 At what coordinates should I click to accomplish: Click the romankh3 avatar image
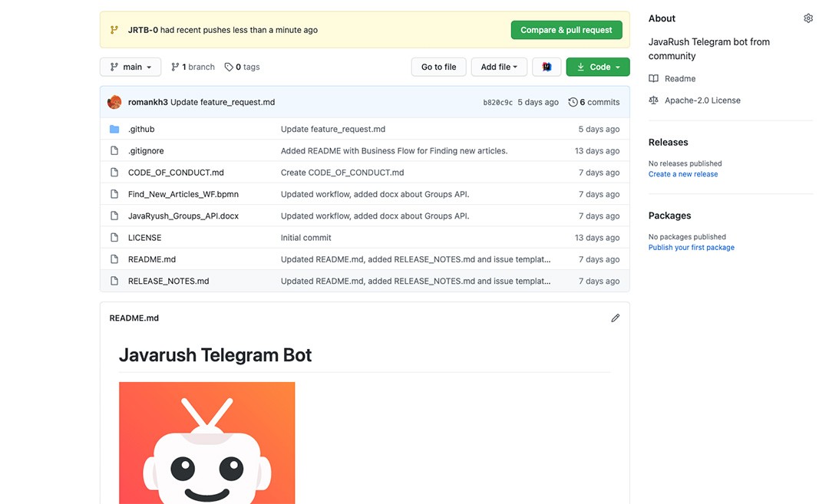(114, 102)
